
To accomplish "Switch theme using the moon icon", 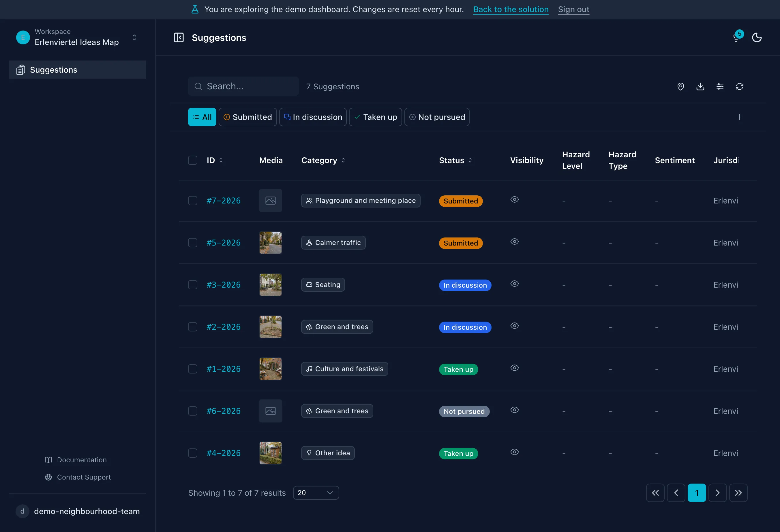I will click(757, 37).
